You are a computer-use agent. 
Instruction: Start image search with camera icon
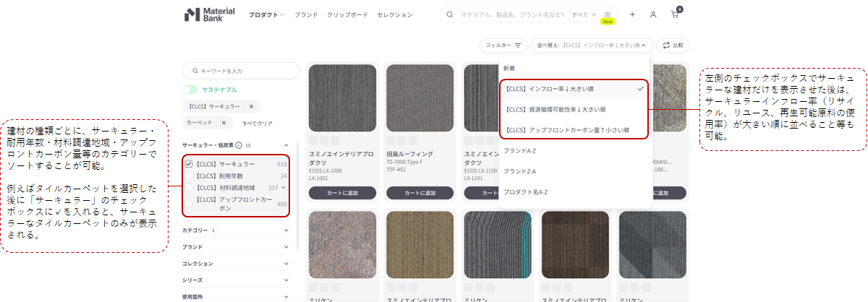(608, 14)
